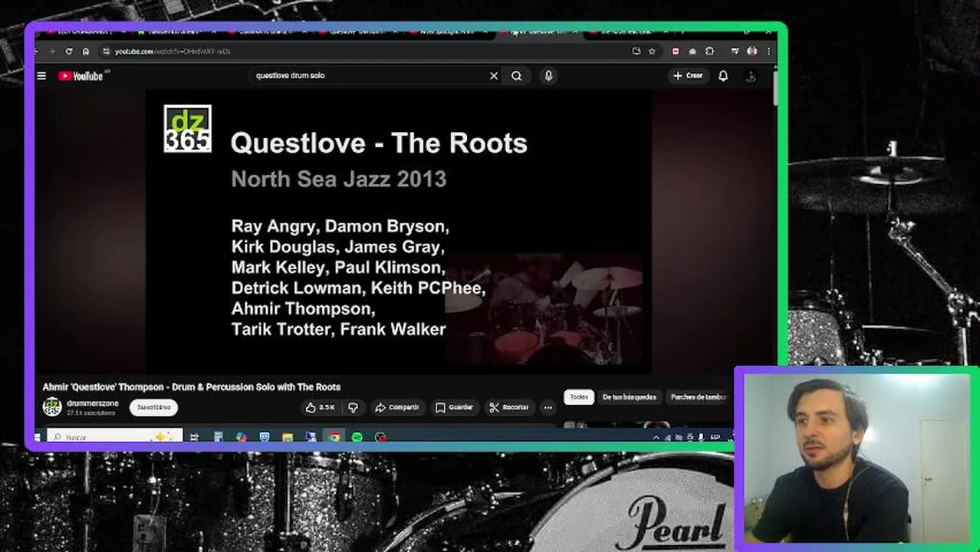980x552 pixels.
Task: Select the Todos filter chip
Action: pyautogui.click(x=579, y=397)
